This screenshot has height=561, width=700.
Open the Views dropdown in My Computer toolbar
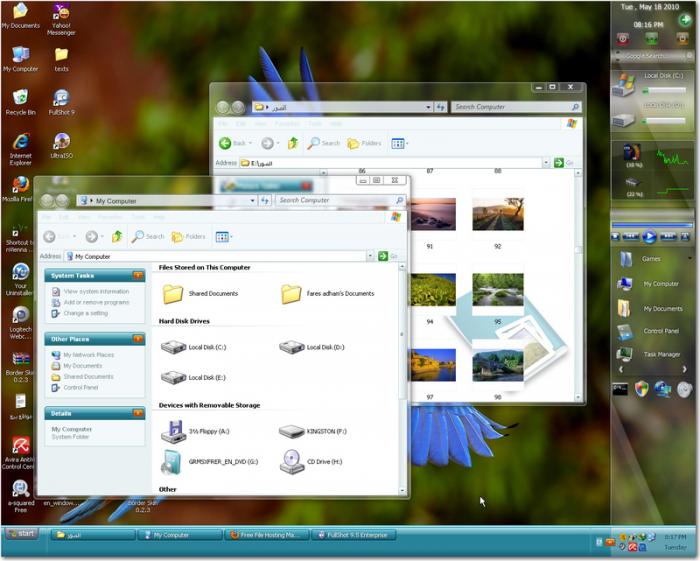pyautogui.click(x=224, y=237)
